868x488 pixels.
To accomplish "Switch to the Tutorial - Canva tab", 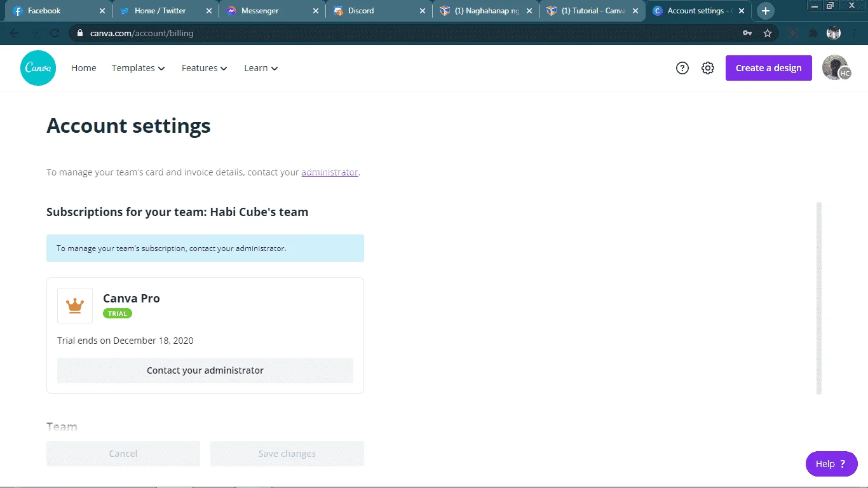I will tap(592, 11).
